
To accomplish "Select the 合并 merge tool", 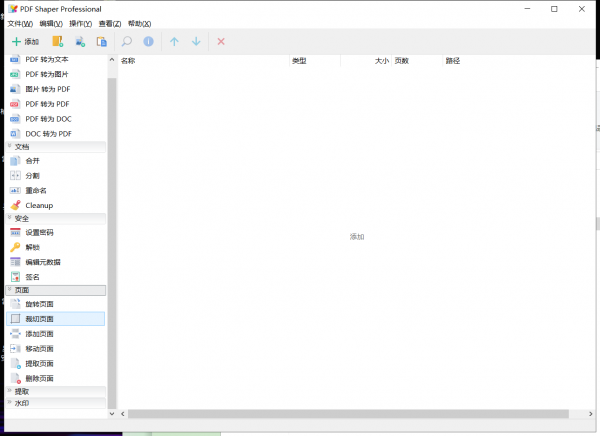I will [56, 161].
